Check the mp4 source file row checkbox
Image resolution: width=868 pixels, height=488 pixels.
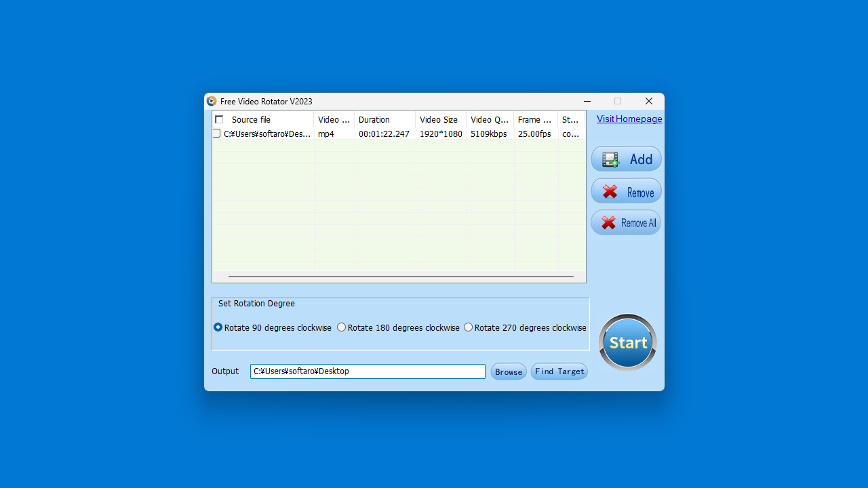(x=217, y=134)
